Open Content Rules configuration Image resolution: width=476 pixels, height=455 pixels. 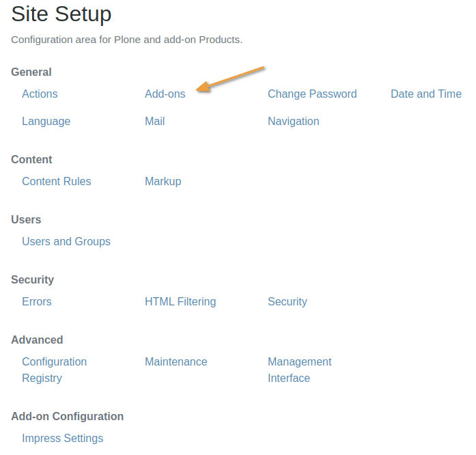56,182
